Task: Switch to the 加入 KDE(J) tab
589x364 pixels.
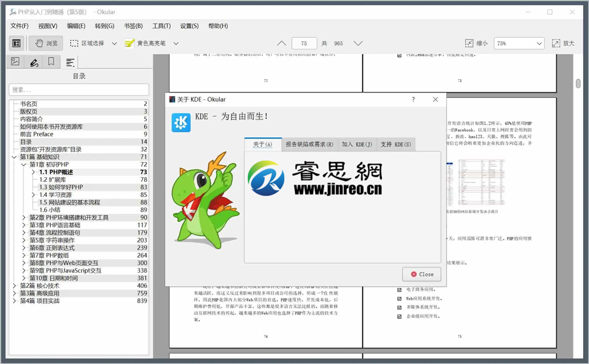Action: tap(357, 144)
